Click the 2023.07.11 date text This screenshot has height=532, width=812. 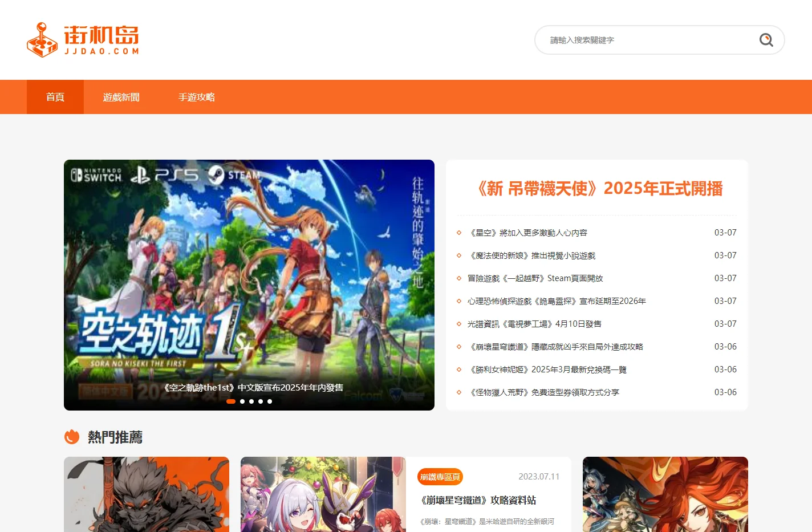pyautogui.click(x=539, y=477)
